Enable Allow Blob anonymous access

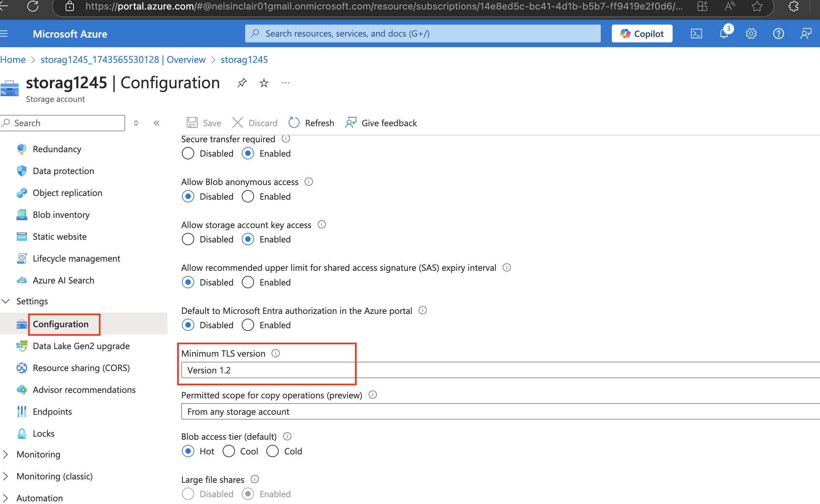(x=248, y=196)
